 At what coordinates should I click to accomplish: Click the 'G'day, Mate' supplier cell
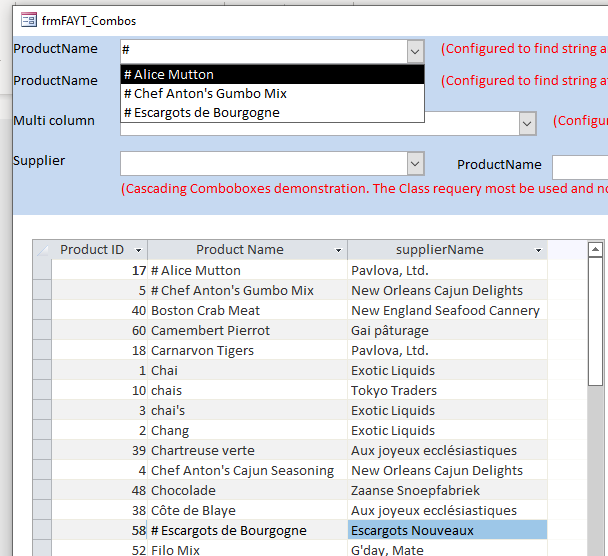pyautogui.click(x=447, y=549)
